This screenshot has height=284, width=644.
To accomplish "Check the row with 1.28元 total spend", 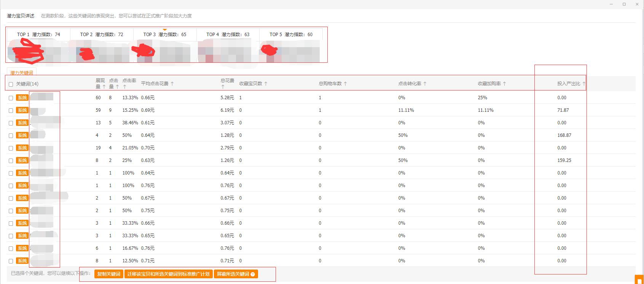I will (11, 136).
